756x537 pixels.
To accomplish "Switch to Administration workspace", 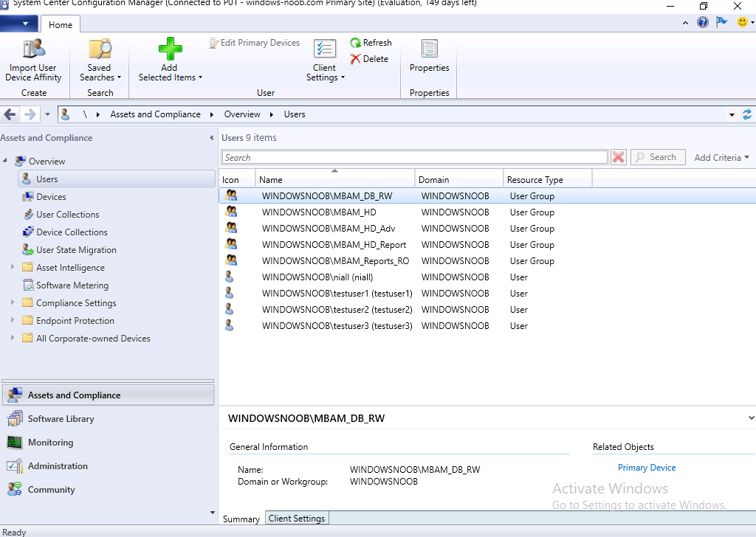I will pos(109,465).
